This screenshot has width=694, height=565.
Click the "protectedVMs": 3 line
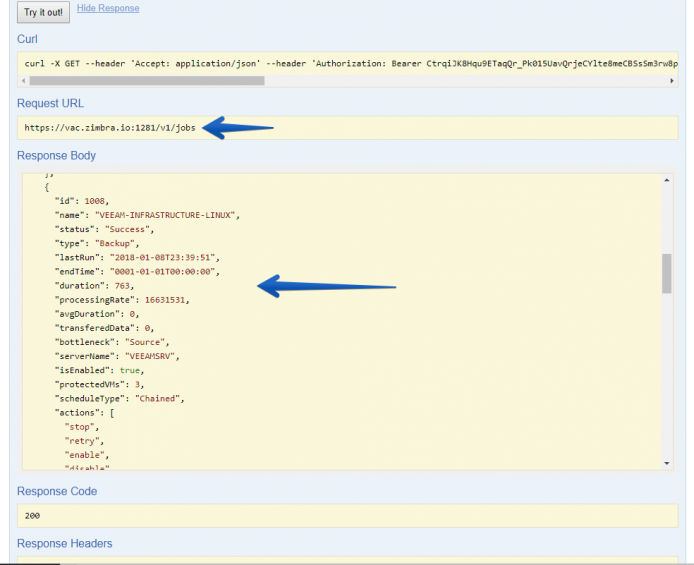pyautogui.click(x=100, y=384)
